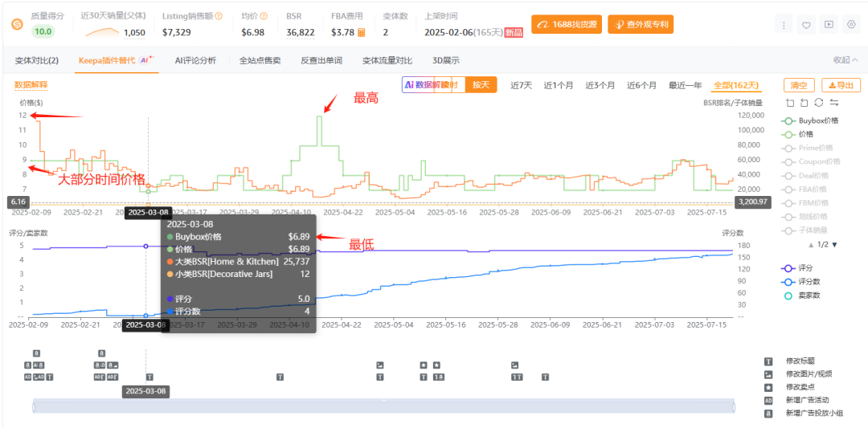Select the 最近一年 time range
Screen dimensions: 868x428
686,86
